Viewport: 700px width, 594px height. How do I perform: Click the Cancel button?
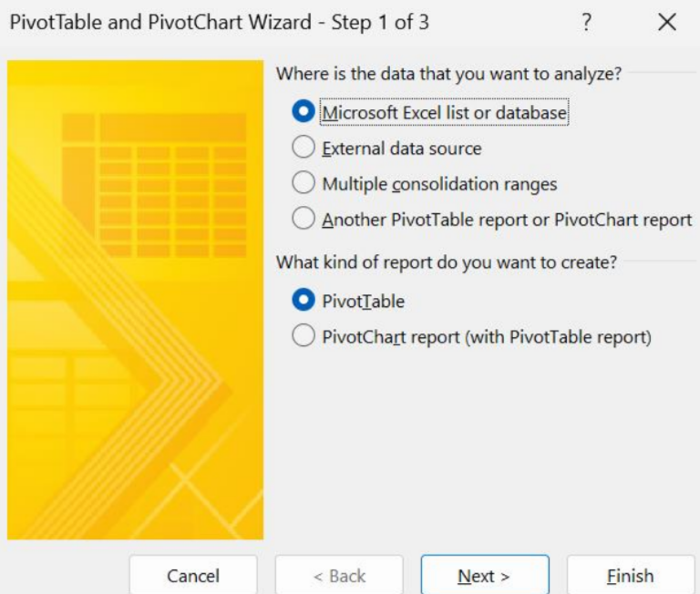pyautogui.click(x=193, y=575)
